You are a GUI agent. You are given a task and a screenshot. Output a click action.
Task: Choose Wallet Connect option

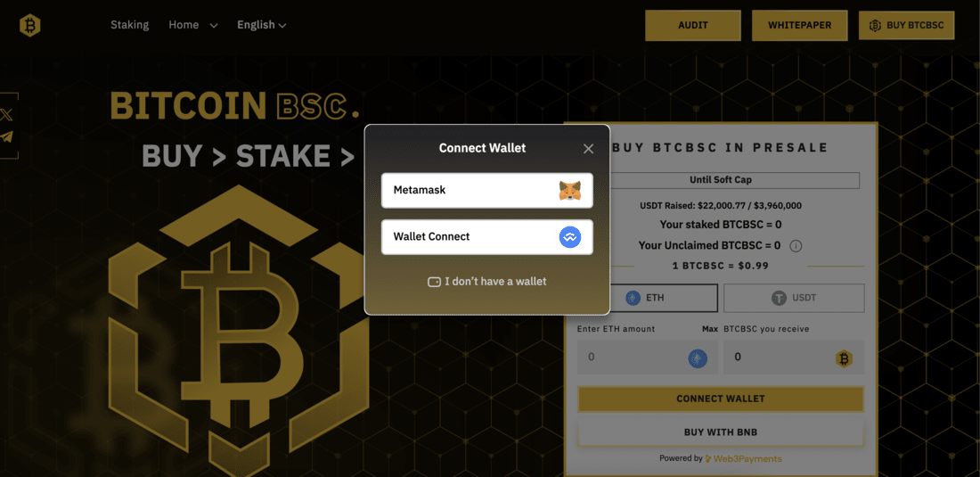(486, 237)
